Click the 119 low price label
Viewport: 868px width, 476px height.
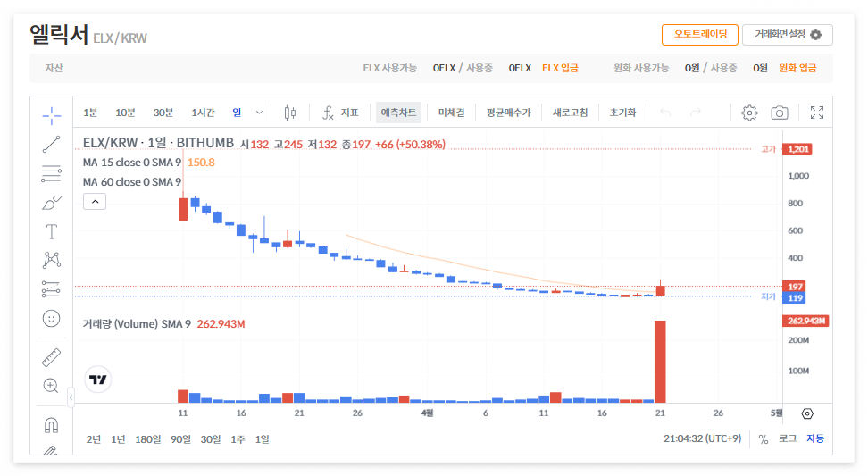click(x=795, y=298)
